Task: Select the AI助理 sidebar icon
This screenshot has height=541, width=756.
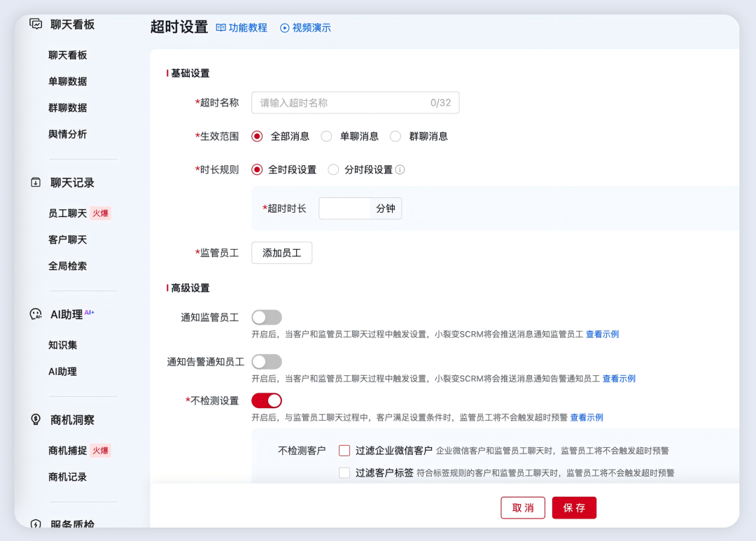Action: 34,314
